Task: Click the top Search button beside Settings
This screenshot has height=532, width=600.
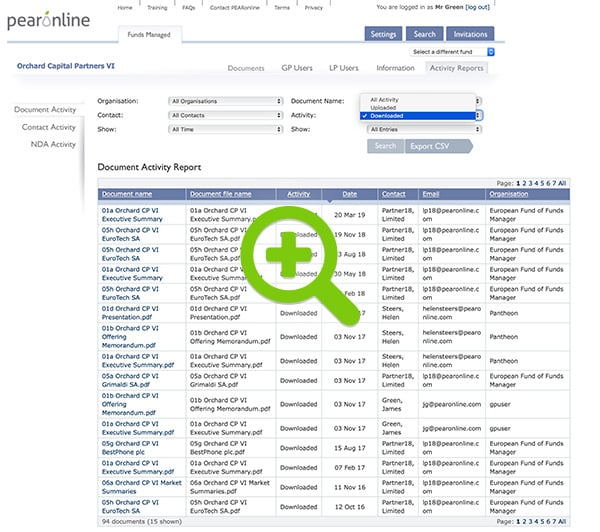Action: point(424,34)
